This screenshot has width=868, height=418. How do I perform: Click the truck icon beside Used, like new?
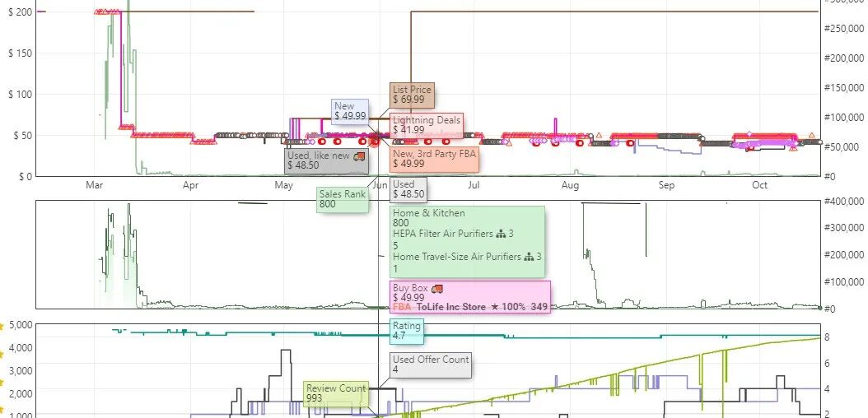tap(359, 156)
